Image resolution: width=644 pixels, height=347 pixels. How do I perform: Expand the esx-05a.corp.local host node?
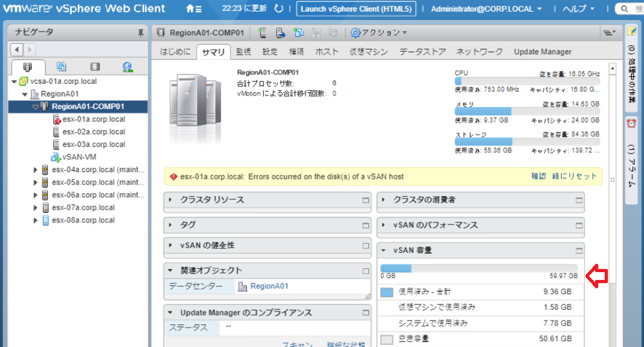35,183
